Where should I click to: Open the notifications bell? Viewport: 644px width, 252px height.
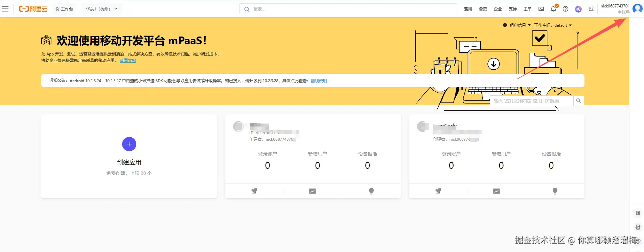[x=553, y=9]
